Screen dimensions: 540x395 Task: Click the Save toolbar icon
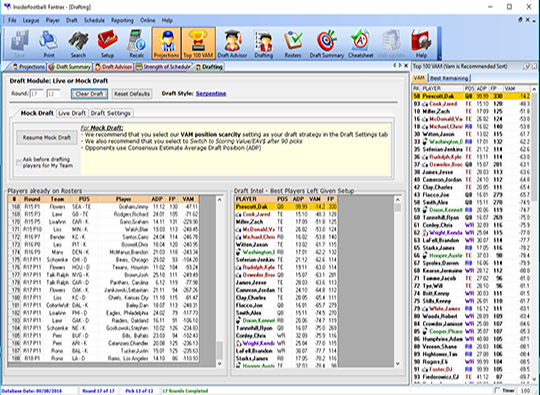tap(19, 43)
